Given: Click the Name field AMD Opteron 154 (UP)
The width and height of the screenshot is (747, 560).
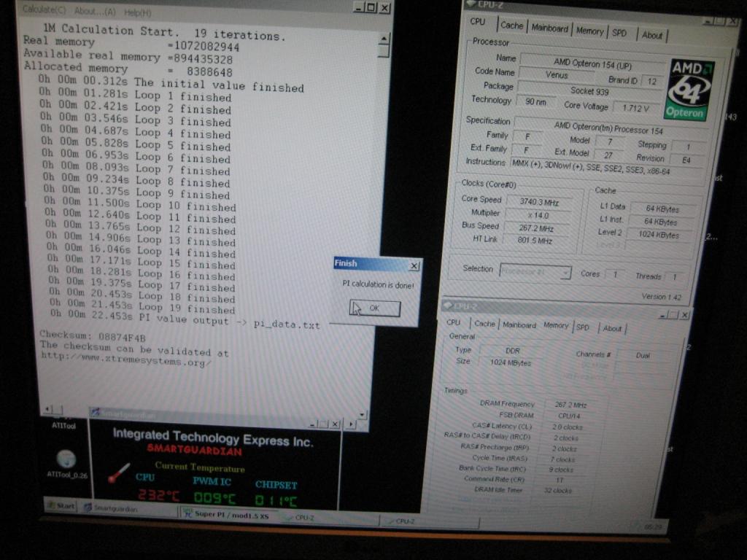Looking at the screenshot, I should (x=592, y=63).
